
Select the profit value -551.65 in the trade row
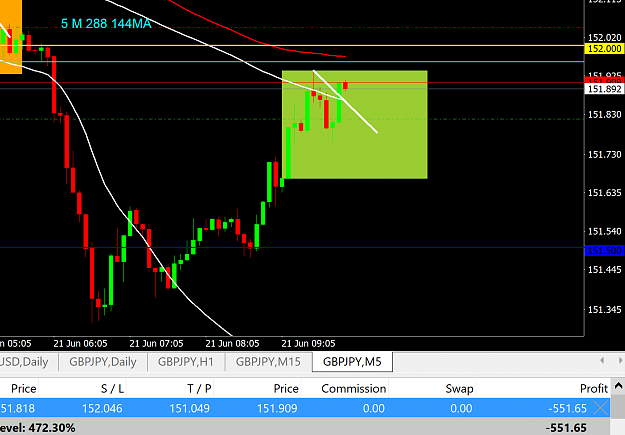[567, 408]
